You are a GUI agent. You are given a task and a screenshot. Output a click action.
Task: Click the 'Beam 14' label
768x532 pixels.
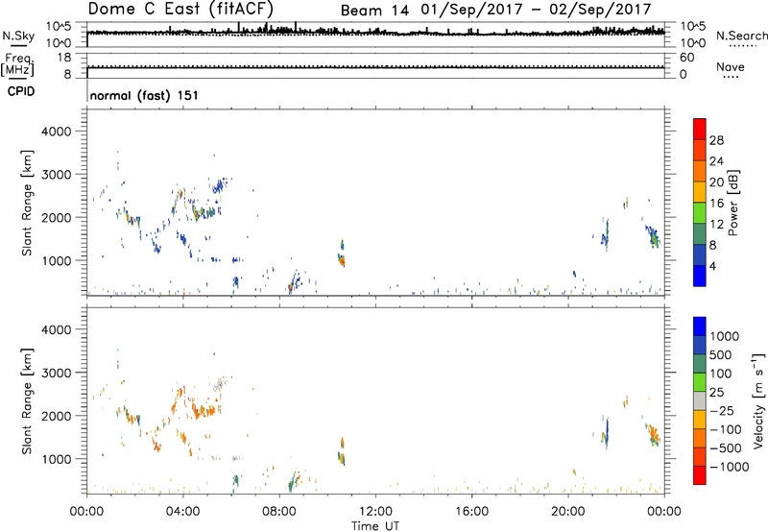tap(374, 11)
